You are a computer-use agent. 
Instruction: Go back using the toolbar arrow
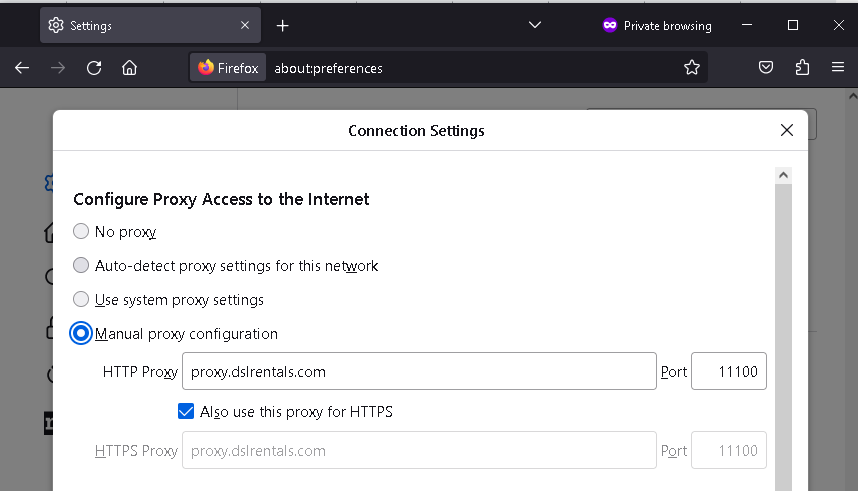22,68
